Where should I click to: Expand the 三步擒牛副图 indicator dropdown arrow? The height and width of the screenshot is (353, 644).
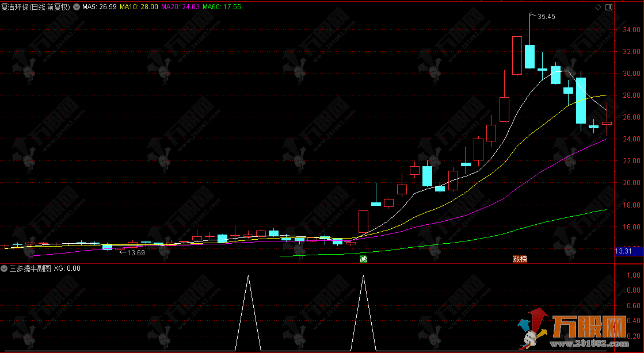tap(5, 268)
